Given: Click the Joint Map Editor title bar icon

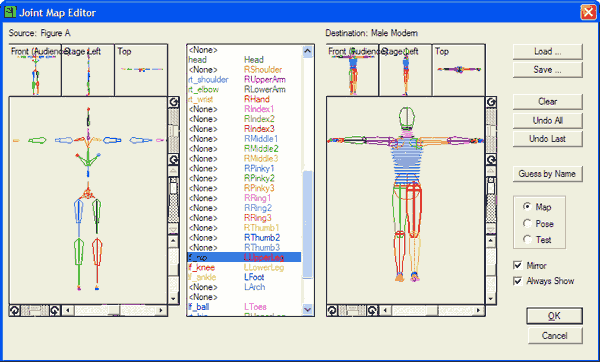Looking at the screenshot, I should (10, 12).
